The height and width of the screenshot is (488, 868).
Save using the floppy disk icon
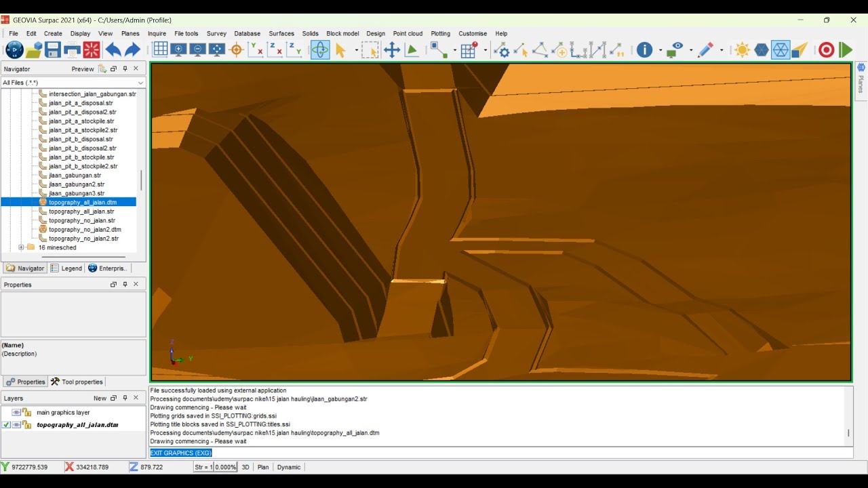(x=53, y=49)
